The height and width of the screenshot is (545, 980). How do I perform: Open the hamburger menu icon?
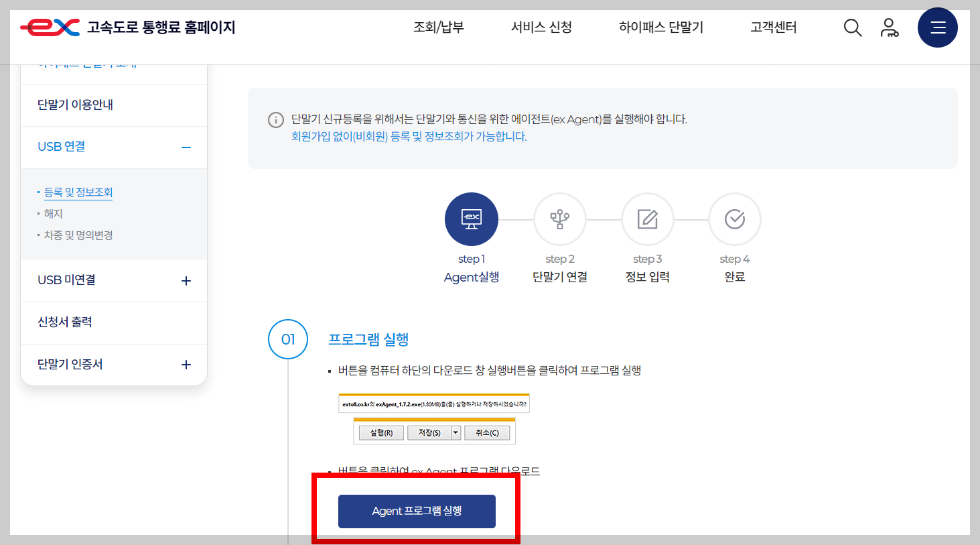[x=937, y=27]
